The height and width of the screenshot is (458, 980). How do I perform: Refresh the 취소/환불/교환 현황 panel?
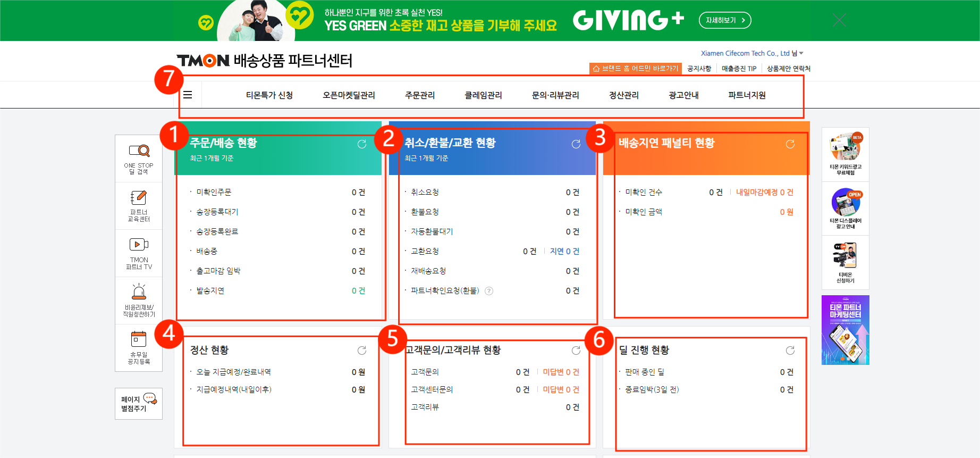pyautogui.click(x=576, y=144)
